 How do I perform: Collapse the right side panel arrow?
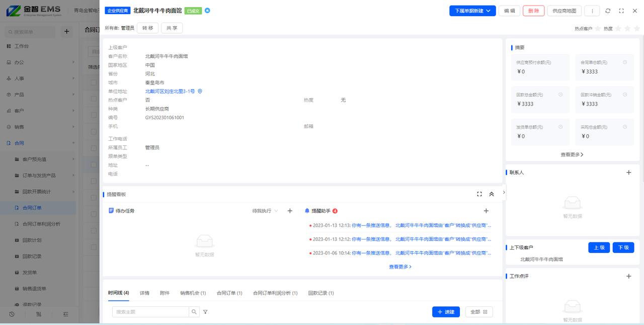click(504, 192)
